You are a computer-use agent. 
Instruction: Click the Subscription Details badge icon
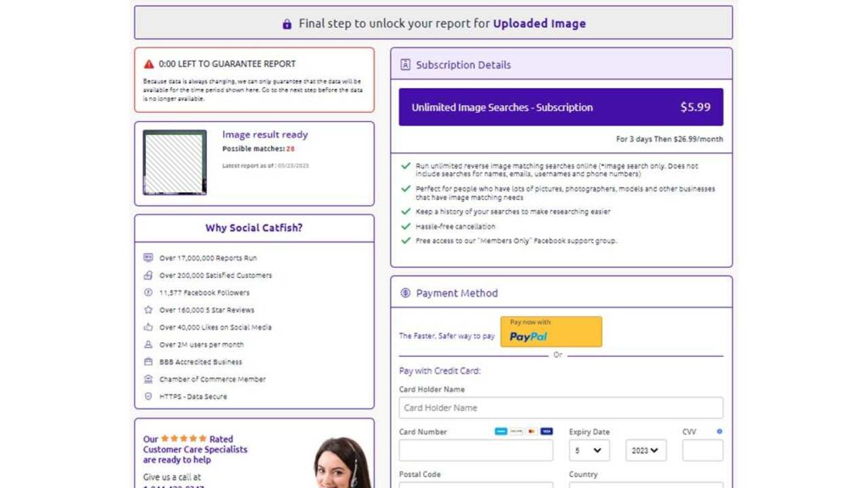(x=405, y=64)
